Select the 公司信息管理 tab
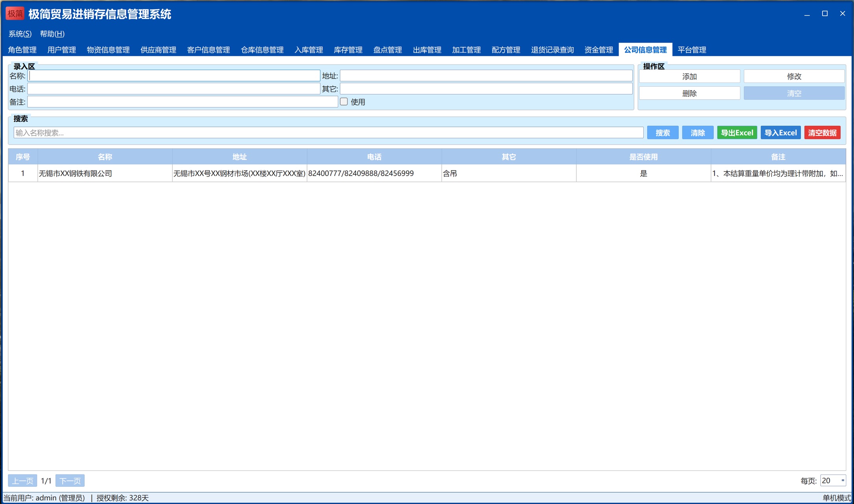854x504 pixels. 645,50
